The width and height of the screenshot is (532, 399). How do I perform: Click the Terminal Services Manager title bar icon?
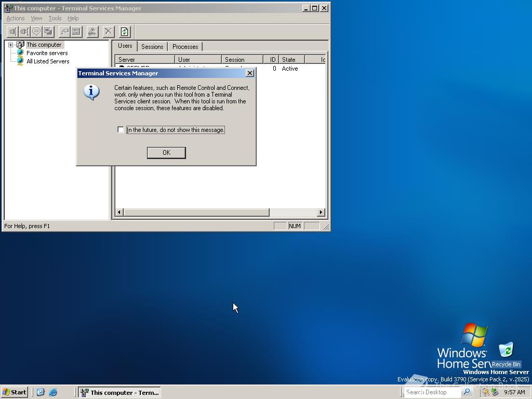[x=8, y=8]
